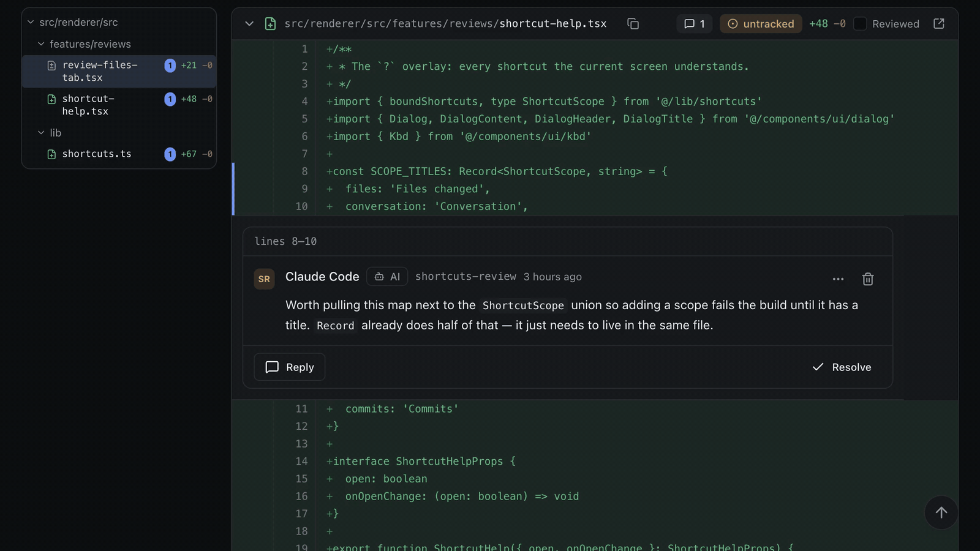Click the SR avatar on the comment
The height and width of the screenshot is (551, 980).
(x=264, y=279)
